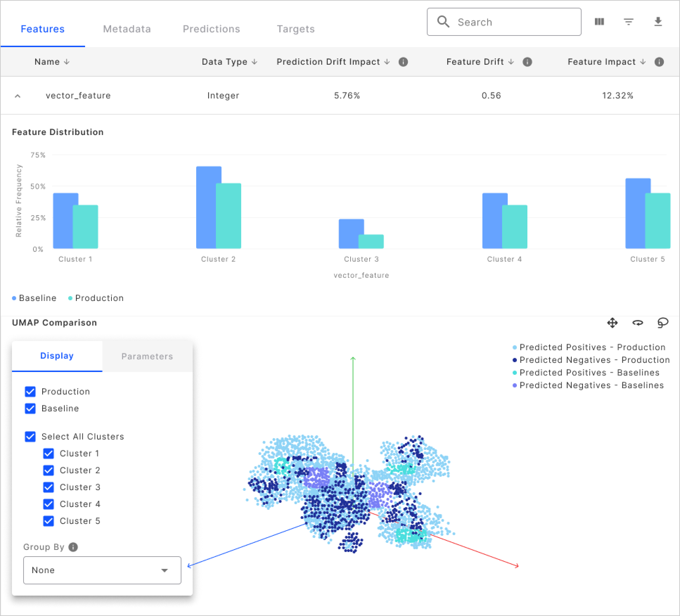Screen dimensions: 680x616
Task: Disable the Cluster 3 checkbox
Action: click(49, 487)
